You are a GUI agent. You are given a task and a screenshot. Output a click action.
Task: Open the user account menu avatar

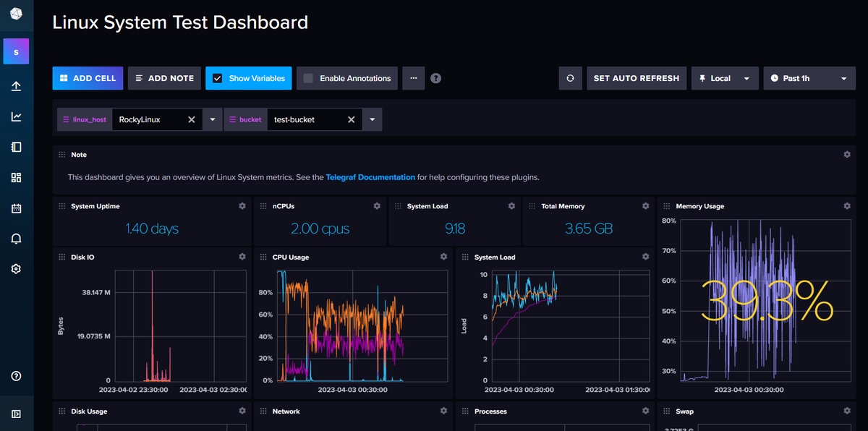(x=16, y=51)
